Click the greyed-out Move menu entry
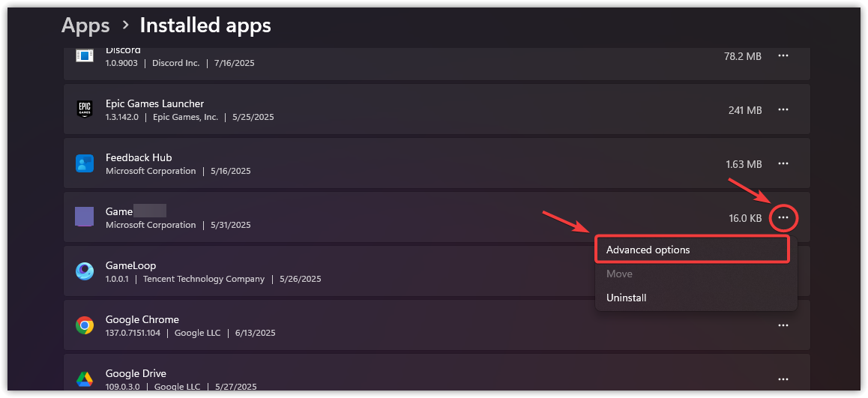This screenshot has width=868, height=398. click(620, 274)
